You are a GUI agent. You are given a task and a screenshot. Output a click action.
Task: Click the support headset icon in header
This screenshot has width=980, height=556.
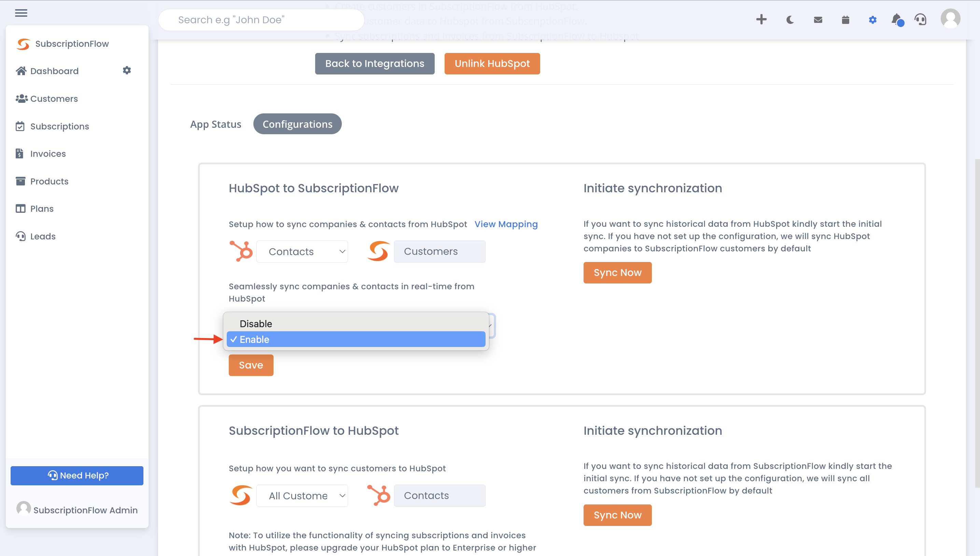click(x=921, y=19)
